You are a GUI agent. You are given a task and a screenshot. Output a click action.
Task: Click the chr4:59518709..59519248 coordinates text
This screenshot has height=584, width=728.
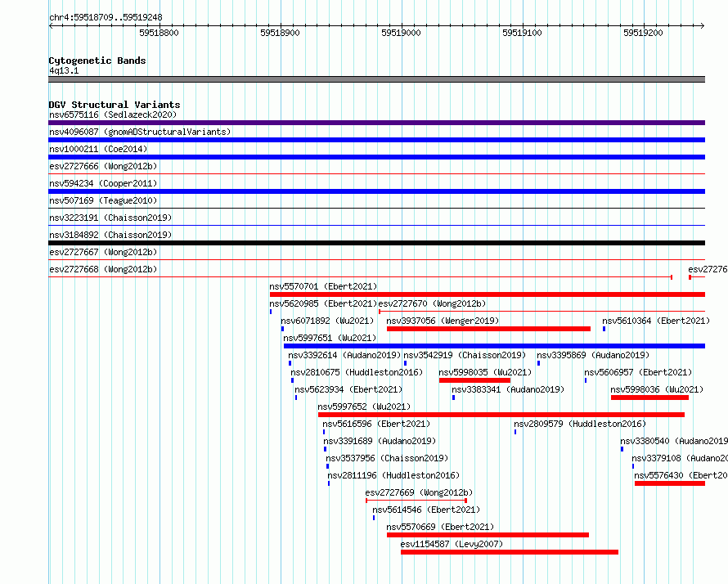tap(106, 17)
